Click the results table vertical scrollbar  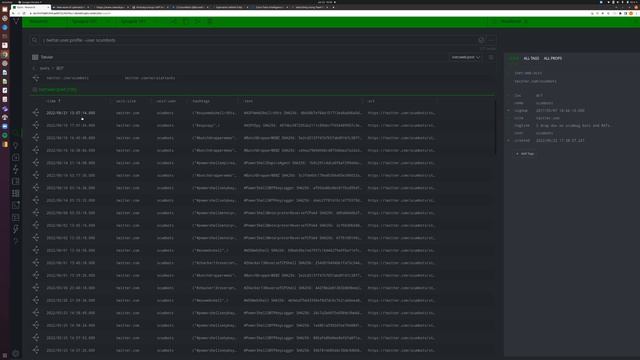(x=496, y=127)
